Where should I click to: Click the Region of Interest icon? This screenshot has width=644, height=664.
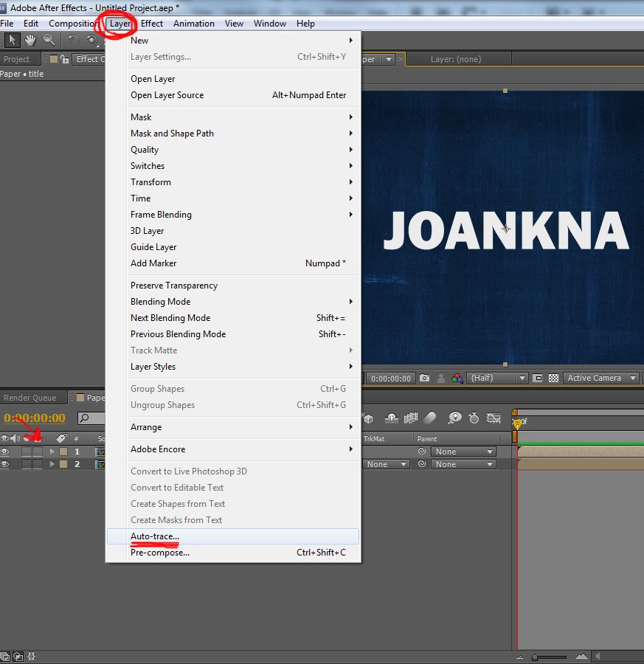tap(538, 377)
